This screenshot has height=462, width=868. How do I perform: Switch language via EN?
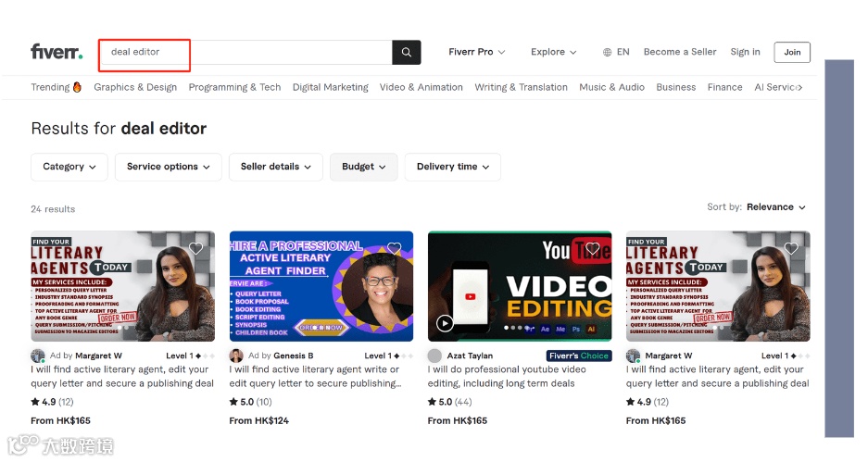point(623,52)
